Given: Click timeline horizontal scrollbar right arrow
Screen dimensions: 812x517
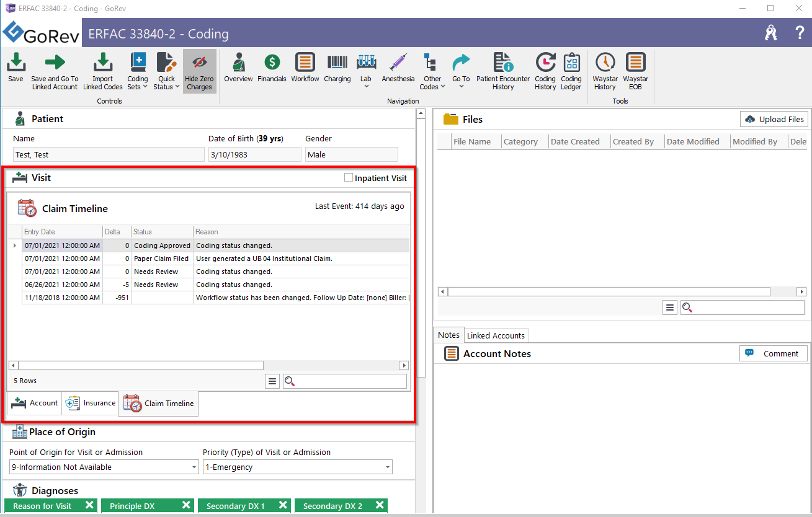Looking at the screenshot, I should (x=404, y=365).
